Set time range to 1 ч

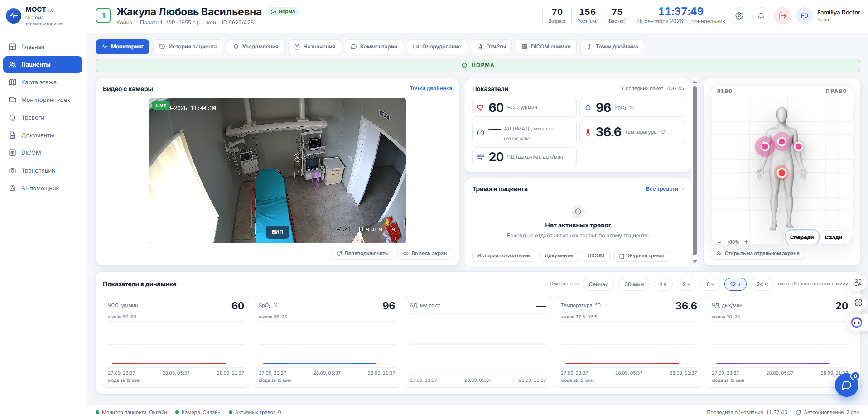pyautogui.click(x=663, y=284)
